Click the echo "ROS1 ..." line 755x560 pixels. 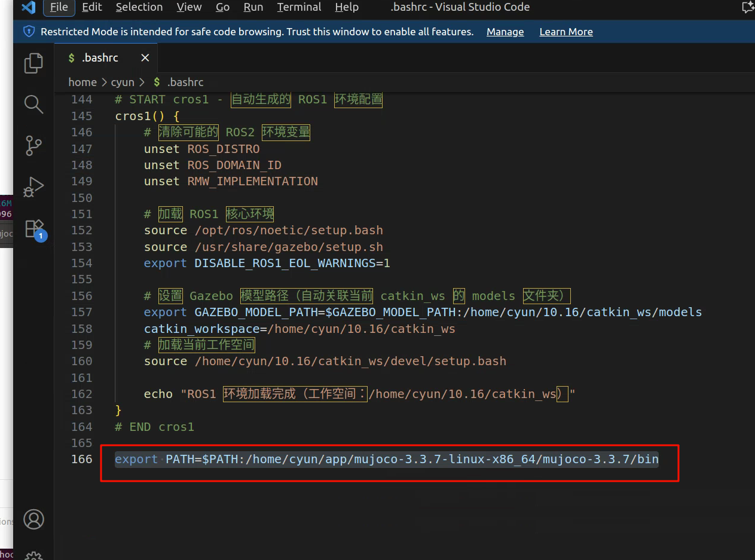coord(359,394)
